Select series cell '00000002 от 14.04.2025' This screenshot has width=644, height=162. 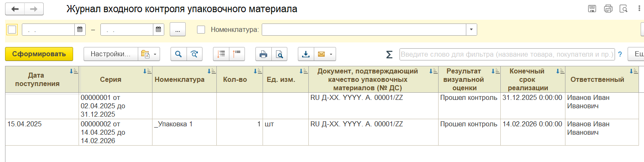(116, 132)
